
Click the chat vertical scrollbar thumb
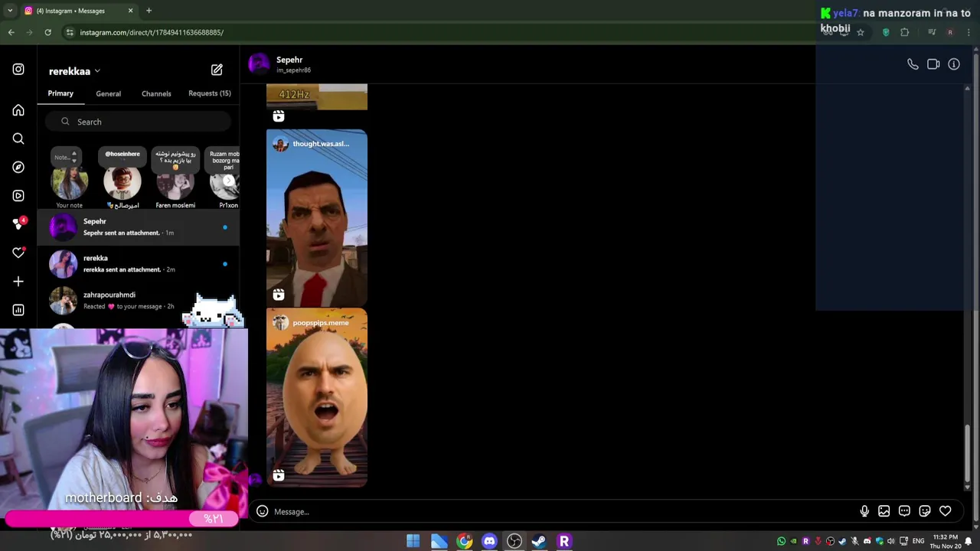pyautogui.click(x=968, y=453)
